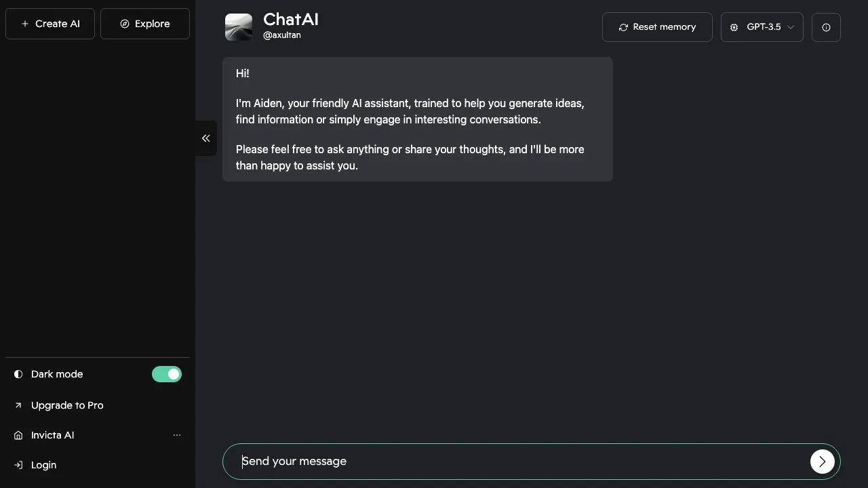Open the info icon button
Viewport: 868px width, 488px height.
[826, 27]
